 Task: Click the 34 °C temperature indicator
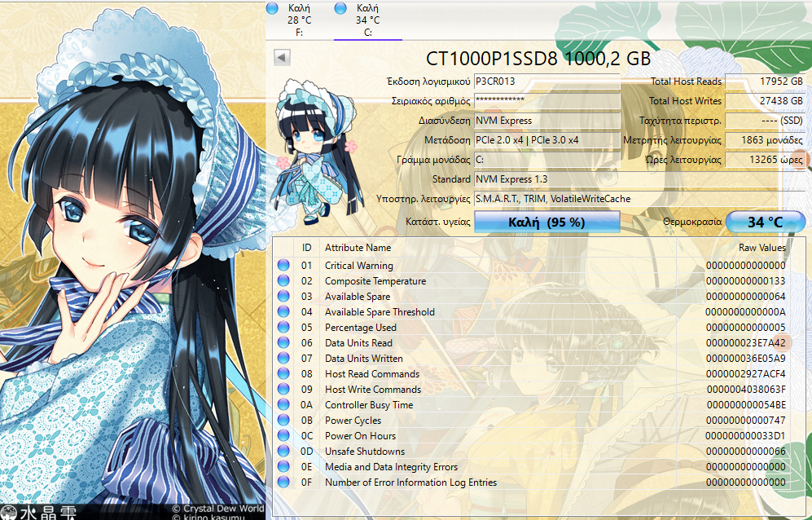coord(766,222)
